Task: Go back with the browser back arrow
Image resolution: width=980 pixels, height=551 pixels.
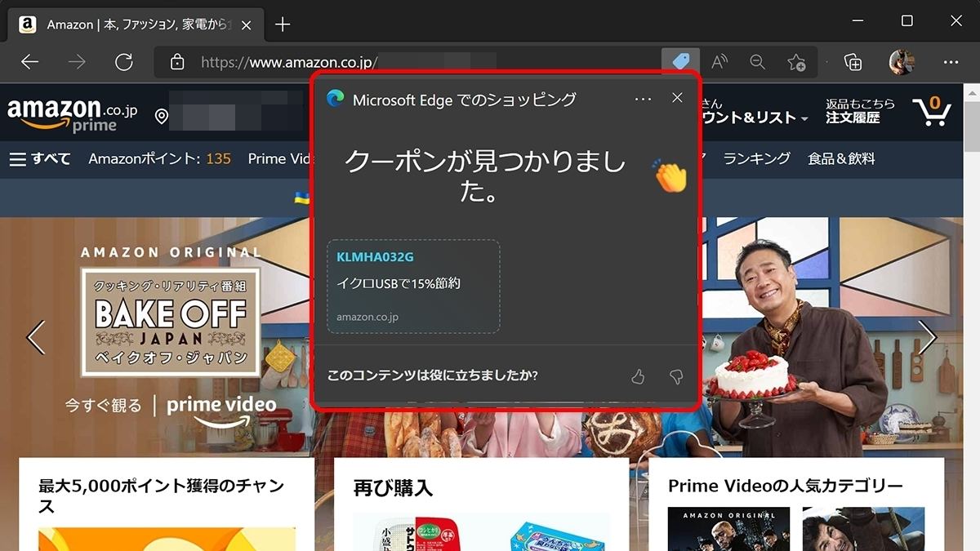Action: pyautogui.click(x=30, y=62)
